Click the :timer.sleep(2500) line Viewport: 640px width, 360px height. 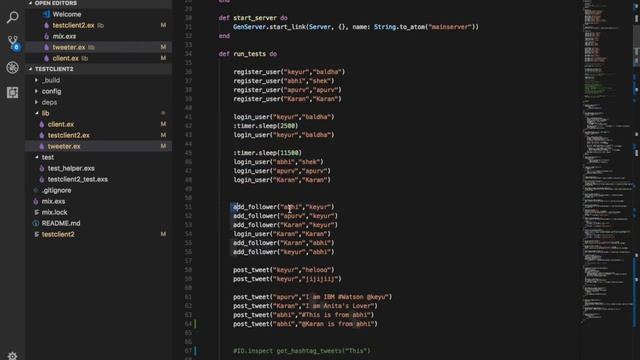[265, 126]
